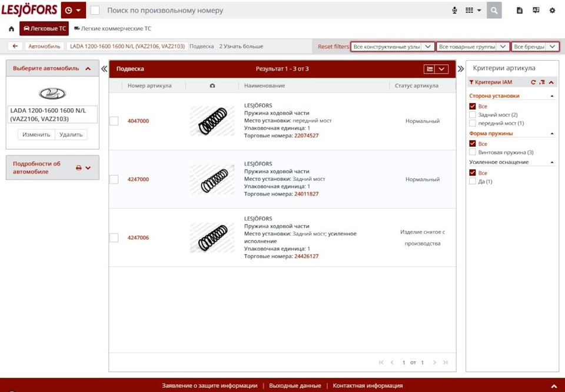
Task: Toggle Все under Форма пружины
Action: pos(473,144)
